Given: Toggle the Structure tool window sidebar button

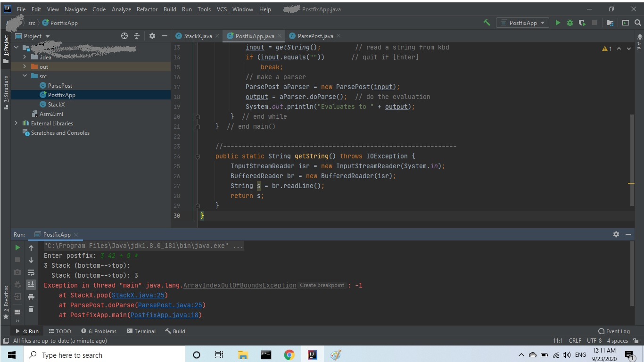Looking at the screenshot, I should click(x=6, y=93).
